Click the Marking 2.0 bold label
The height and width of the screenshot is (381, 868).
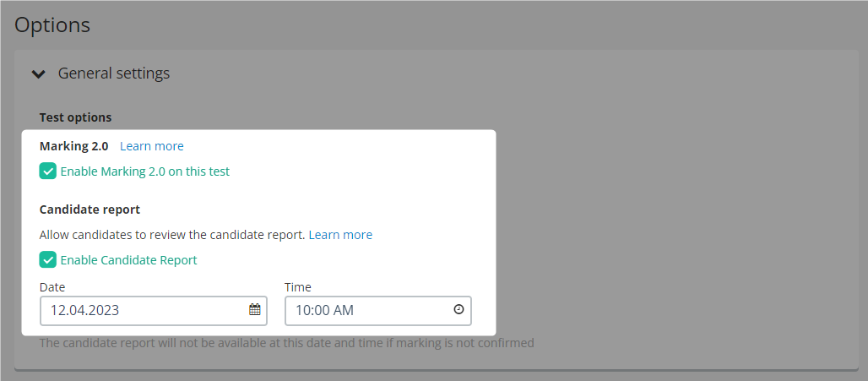(73, 146)
